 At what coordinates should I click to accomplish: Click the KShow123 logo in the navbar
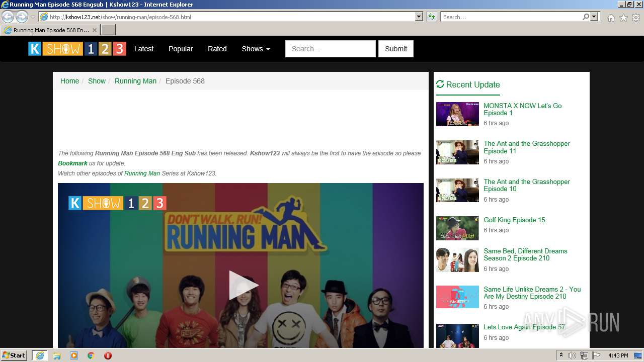click(77, 49)
